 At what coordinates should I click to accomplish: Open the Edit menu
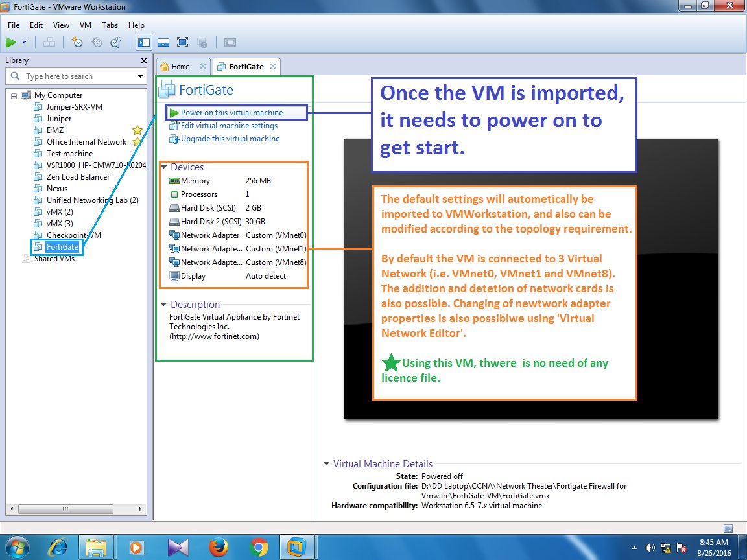36,25
